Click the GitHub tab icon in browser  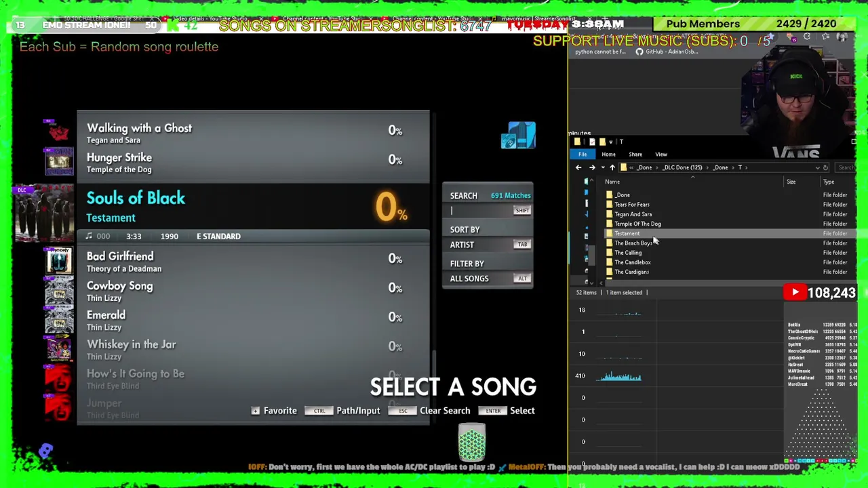click(x=639, y=52)
